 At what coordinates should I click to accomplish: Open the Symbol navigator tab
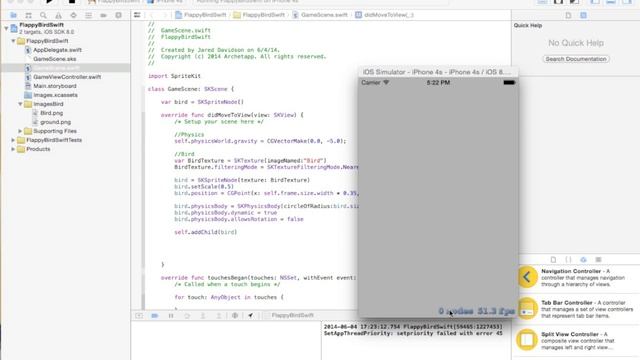pos(28,15)
